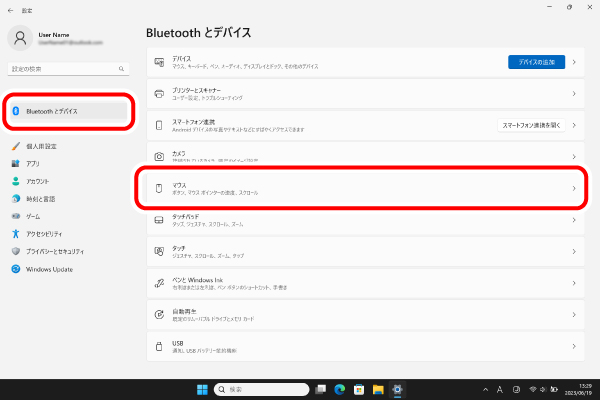
Task: Click the デバイスの追加 button
Action: click(x=536, y=62)
